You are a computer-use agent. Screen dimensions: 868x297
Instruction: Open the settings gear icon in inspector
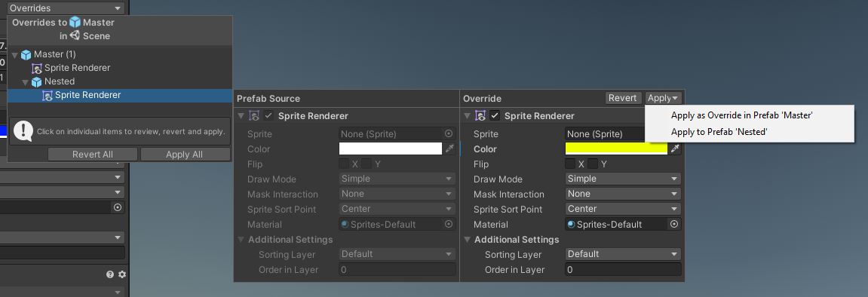pos(121,274)
